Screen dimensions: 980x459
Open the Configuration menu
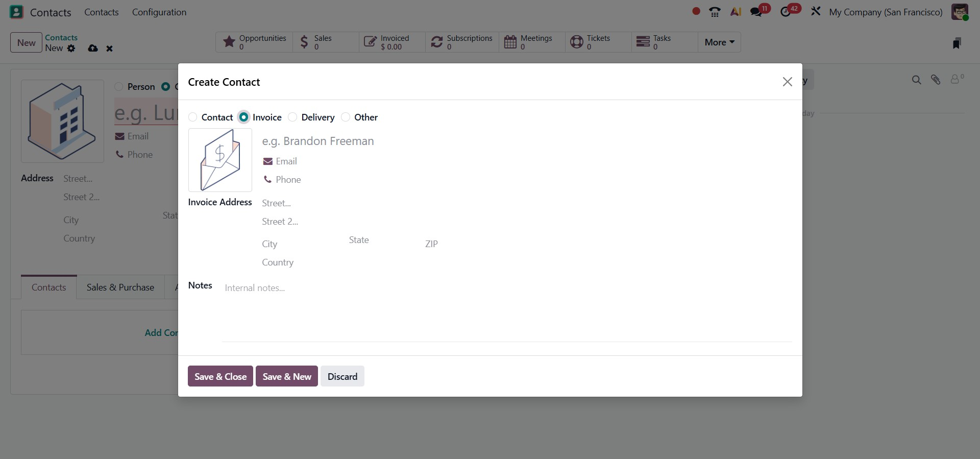point(159,12)
